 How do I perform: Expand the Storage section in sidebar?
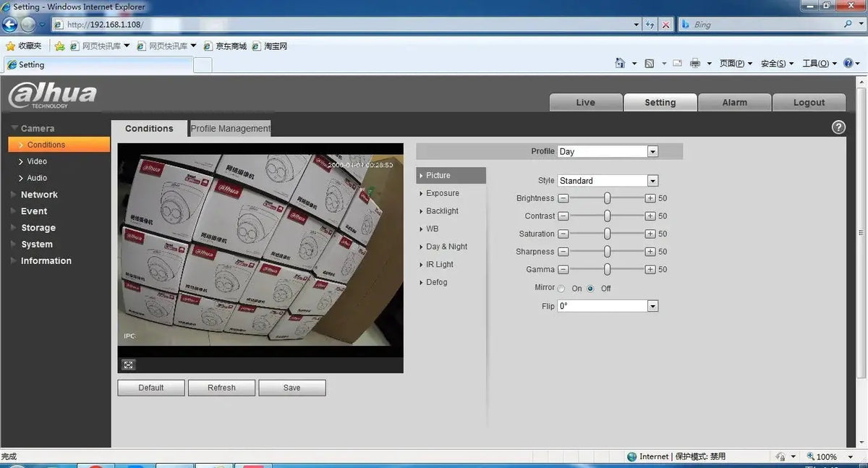38,228
